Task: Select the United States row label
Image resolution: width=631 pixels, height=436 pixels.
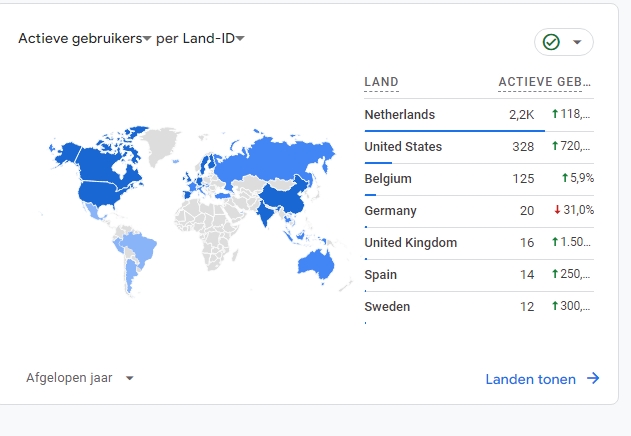Action: (x=403, y=147)
